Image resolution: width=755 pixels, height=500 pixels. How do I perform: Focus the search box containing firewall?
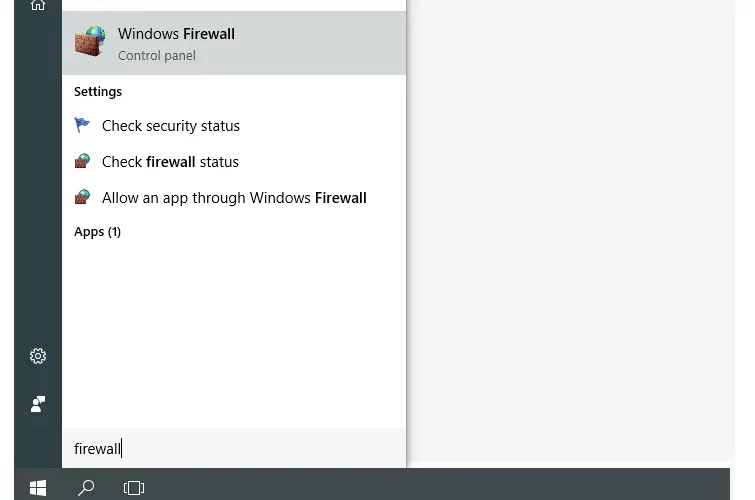pyautogui.click(x=234, y=448)
